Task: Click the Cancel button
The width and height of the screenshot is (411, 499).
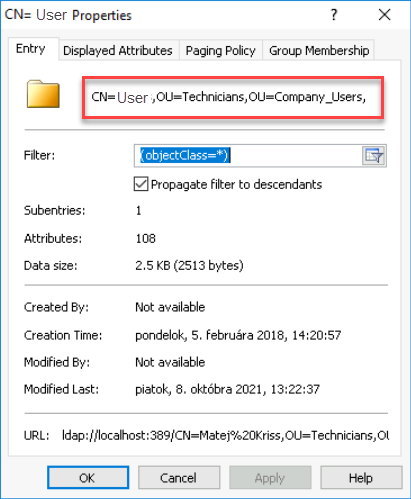Action: click(179, 478)
